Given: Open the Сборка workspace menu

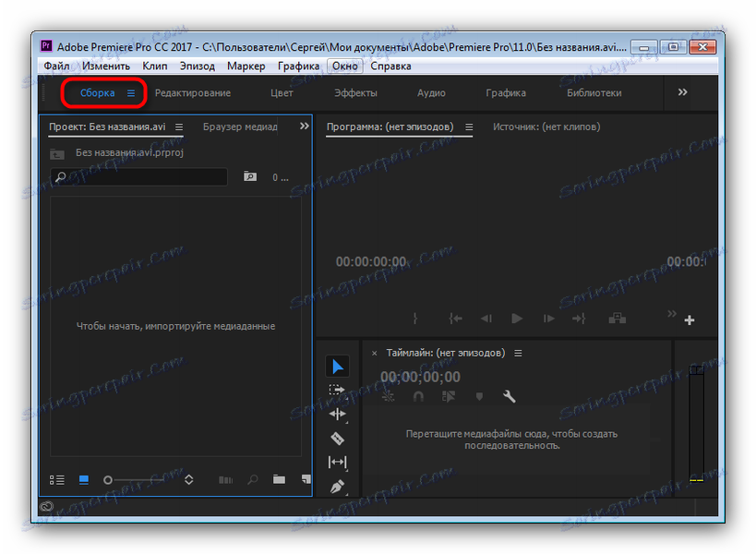Looking at the screenshot, I should [131, 93].
